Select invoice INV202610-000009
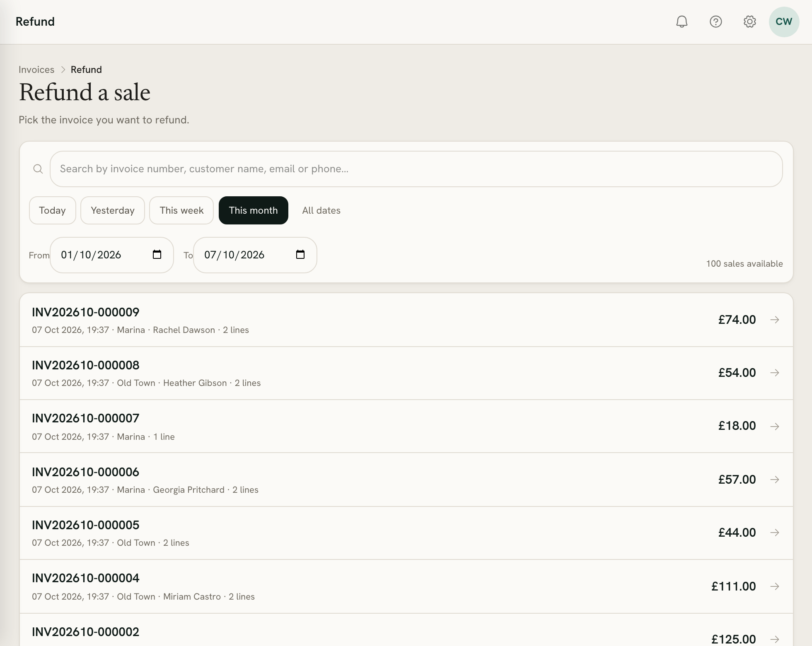The width and height of the screenshot is (812, 646). pos(406,320)
